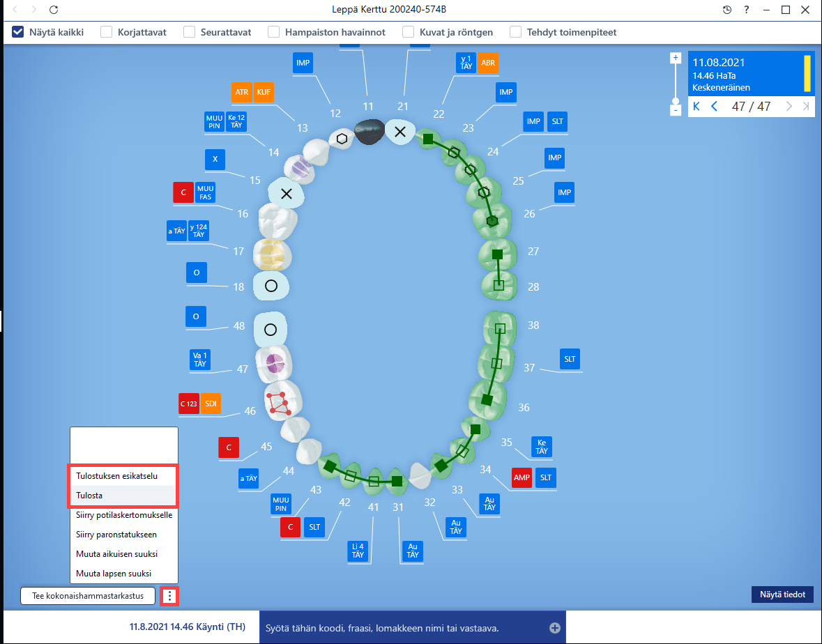
Task: Click MUU PIN tag on tooth 14
Action: pyautogui.click(x=215, y=121)
